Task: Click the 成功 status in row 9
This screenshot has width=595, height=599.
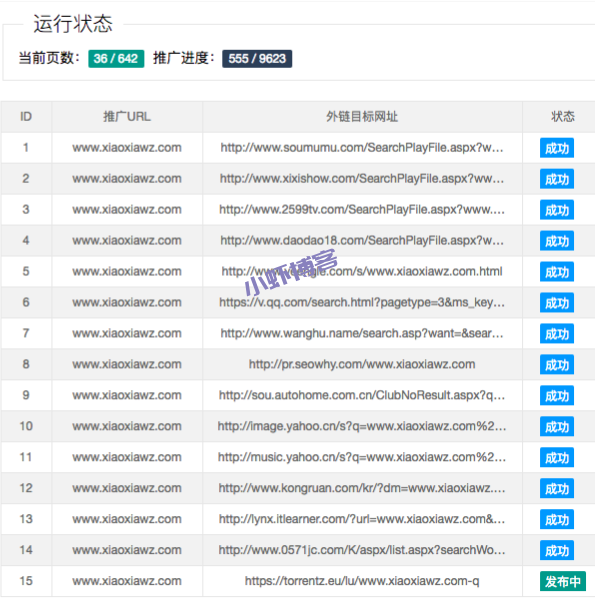Action: click(557, 395)
